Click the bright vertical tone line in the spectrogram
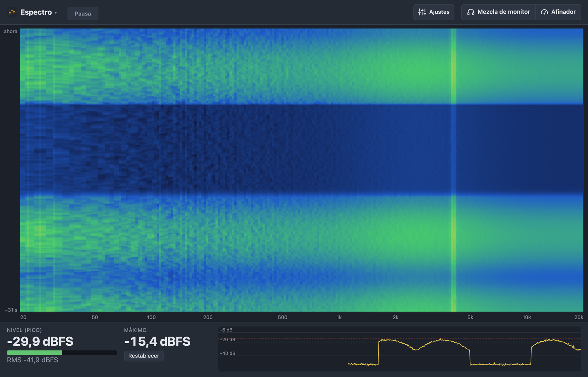This screenshot has width=588, height=377. [x=453, y=170]
